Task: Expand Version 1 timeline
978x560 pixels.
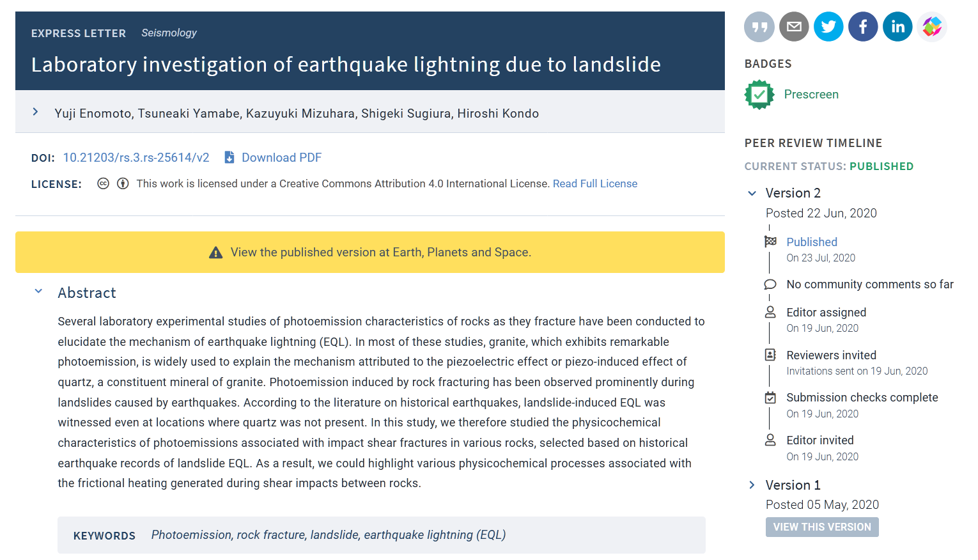Action: [752, 485]
